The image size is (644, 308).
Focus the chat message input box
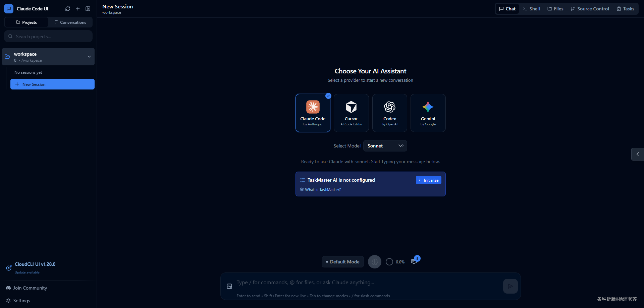coord(367,283)
